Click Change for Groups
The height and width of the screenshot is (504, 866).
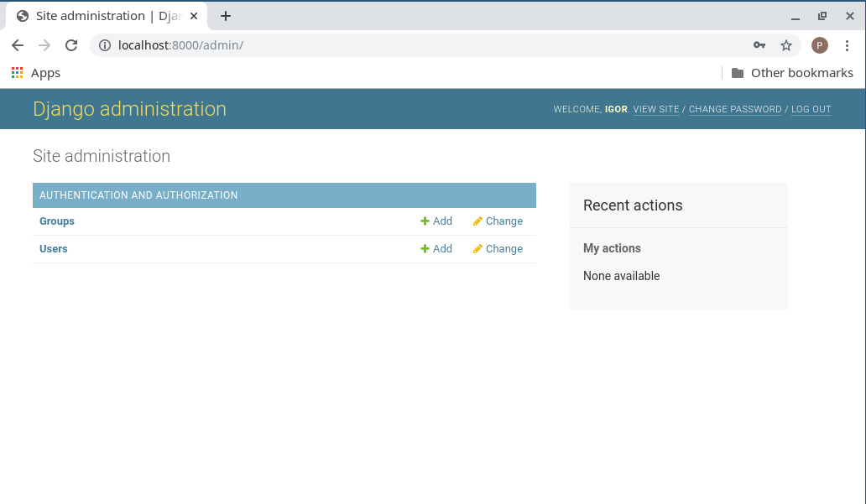tap(498, 221)
